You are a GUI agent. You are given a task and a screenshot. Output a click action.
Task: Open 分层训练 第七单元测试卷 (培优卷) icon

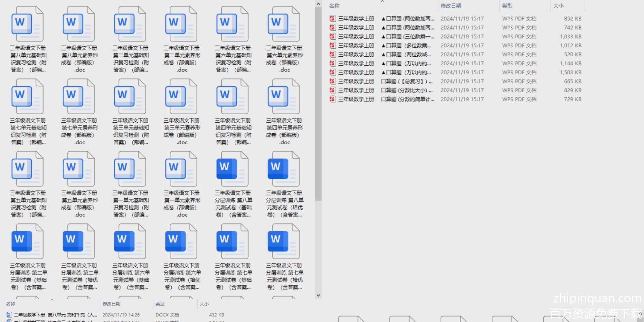coord(284,242)
